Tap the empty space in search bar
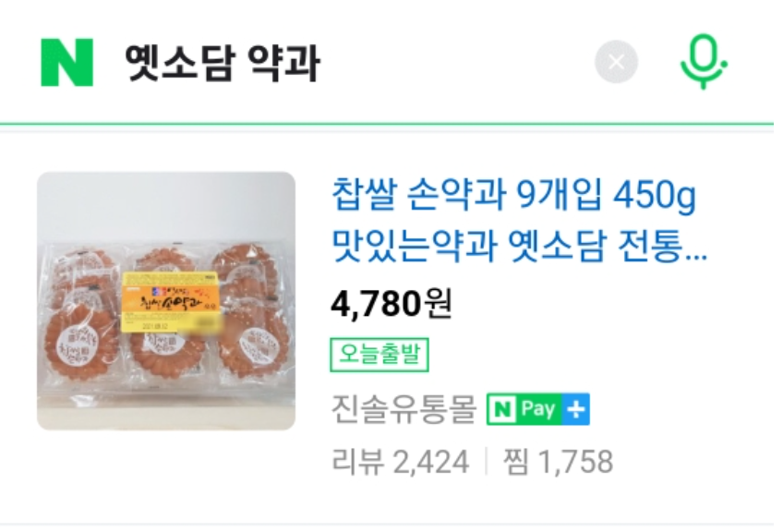Image resolution: width=783 pixels, height=532 pixels. (x=454, y=63)
